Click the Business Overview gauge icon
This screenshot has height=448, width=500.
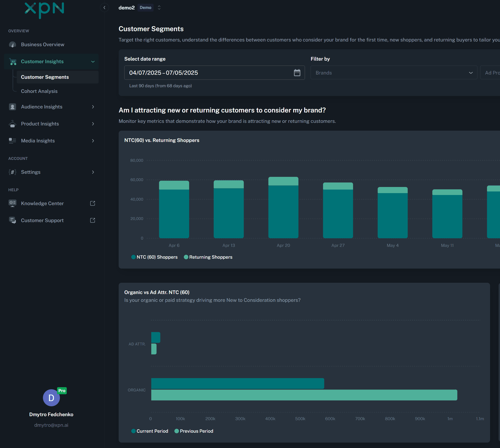click(12, 44)
